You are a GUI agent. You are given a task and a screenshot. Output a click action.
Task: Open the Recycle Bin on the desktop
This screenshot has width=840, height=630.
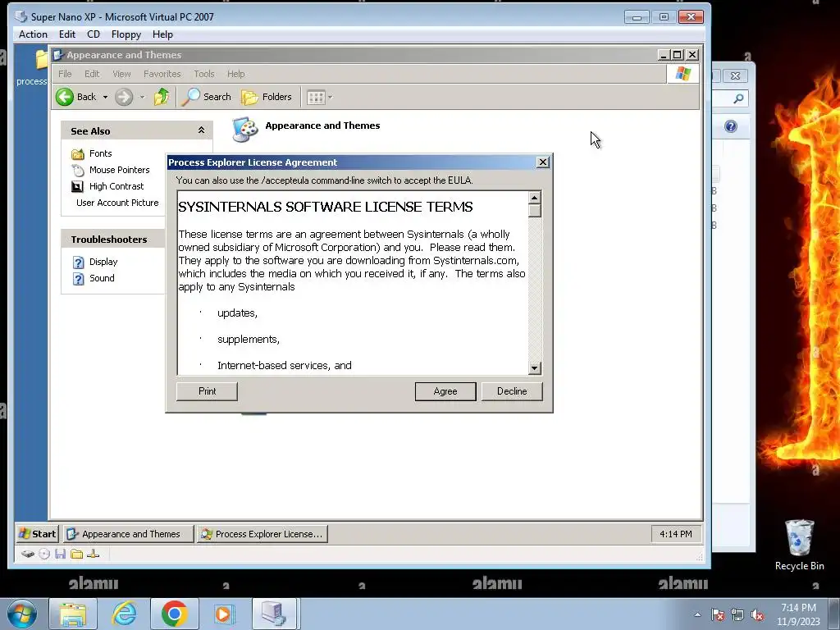pyautogui.click(x=799, y=545)
